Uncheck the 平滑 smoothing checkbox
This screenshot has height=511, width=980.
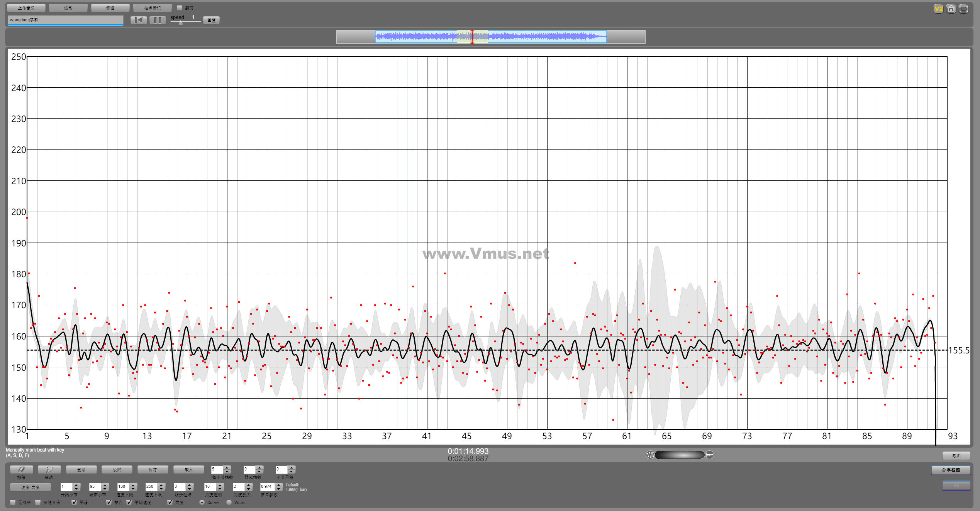[x=74, y=502]
